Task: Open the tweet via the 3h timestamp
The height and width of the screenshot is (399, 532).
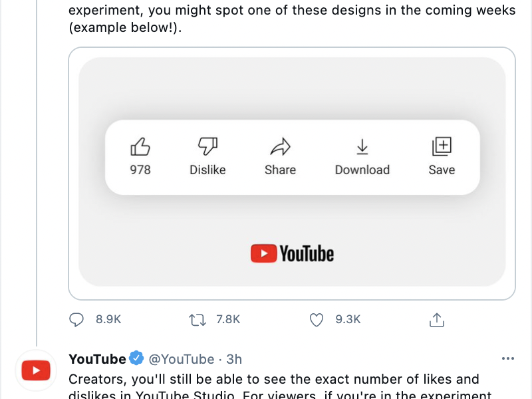Action: [234, 359]
